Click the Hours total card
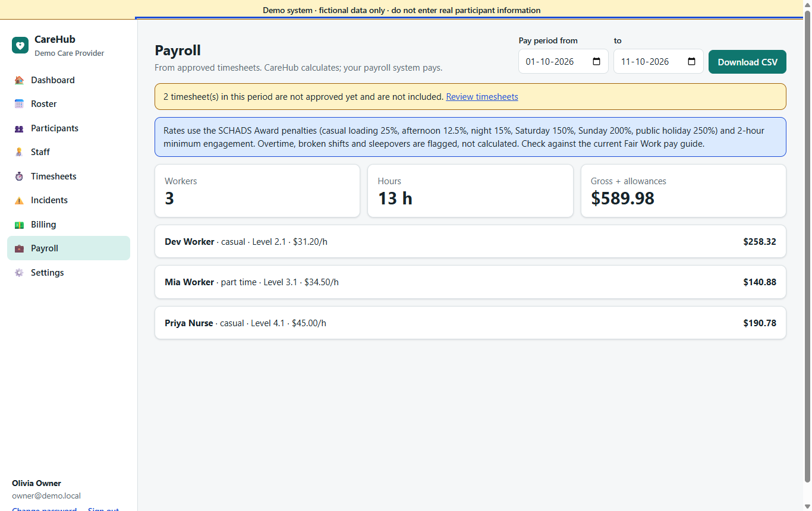This screenshot has height=511, width=812. pos(470,191)
